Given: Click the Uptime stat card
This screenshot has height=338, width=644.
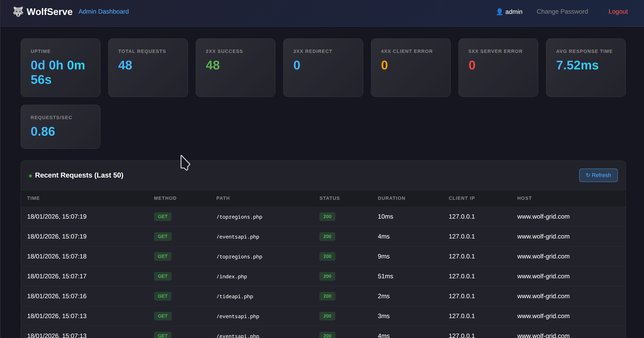Looking at the screenshot, I should coord(61,68).
